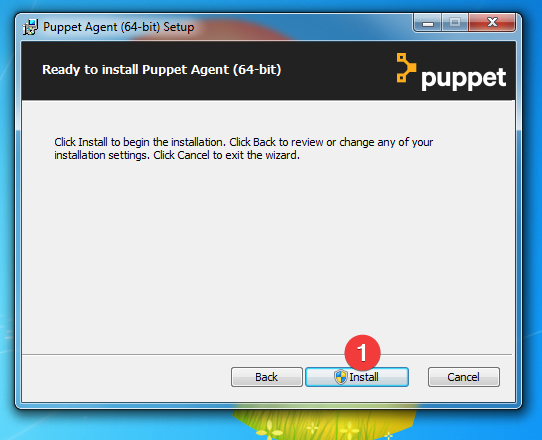Click the UAC shield icon on Install

coord(340,377)
